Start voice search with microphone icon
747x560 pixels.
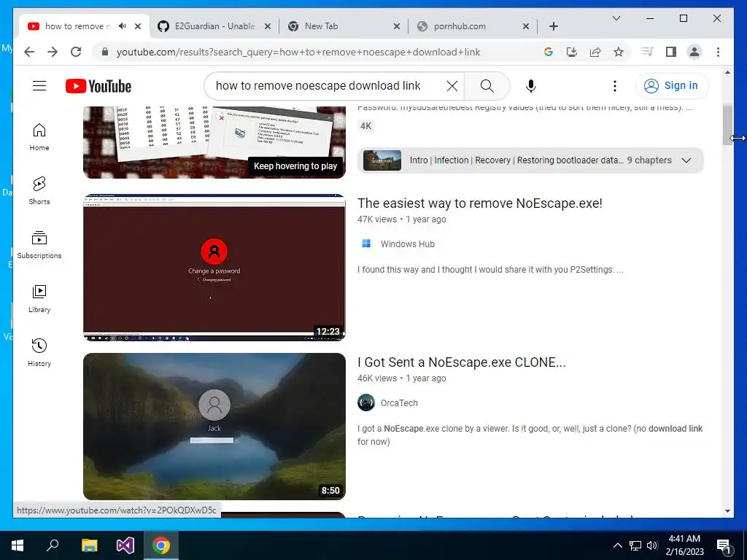[531, 86]
